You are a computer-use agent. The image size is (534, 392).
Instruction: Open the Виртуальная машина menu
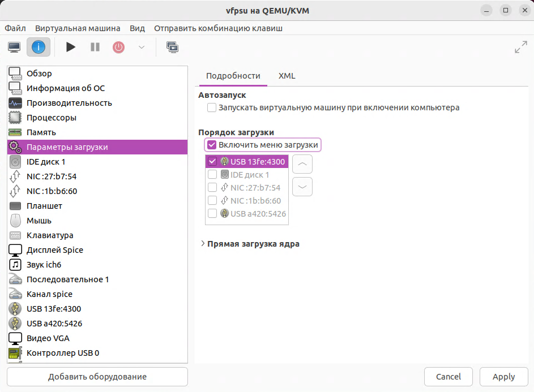pos(78,28)
